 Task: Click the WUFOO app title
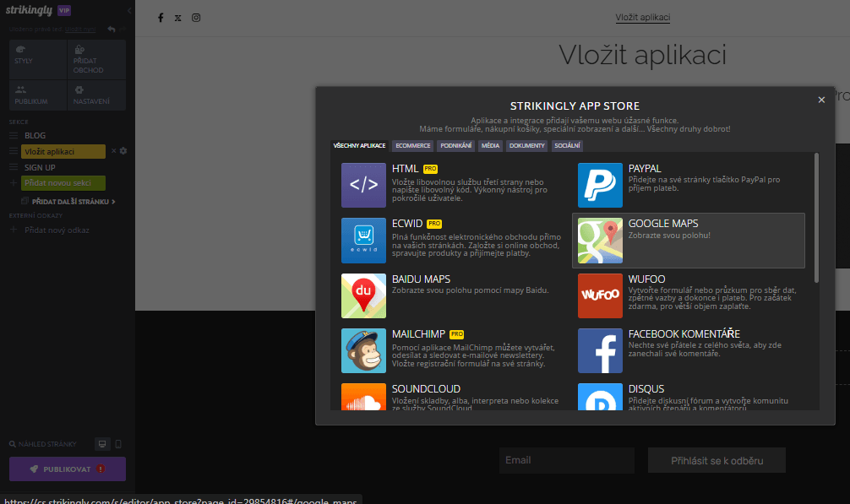pyautogui.click(x=646, y=279)
